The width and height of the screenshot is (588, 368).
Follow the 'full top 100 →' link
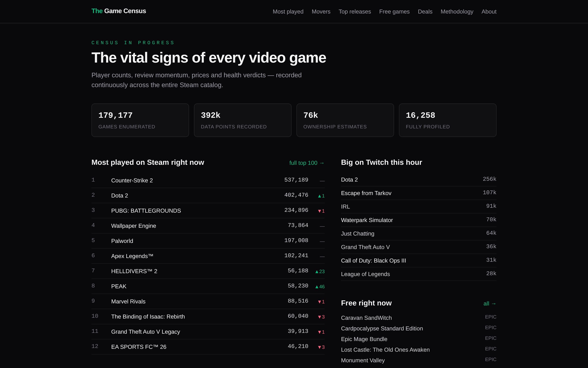click(307, 163)
